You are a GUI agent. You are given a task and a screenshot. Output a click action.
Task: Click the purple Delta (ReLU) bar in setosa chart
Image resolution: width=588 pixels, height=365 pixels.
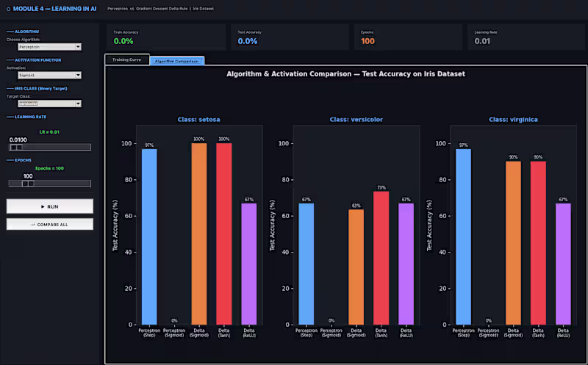[x=249, y=264]
